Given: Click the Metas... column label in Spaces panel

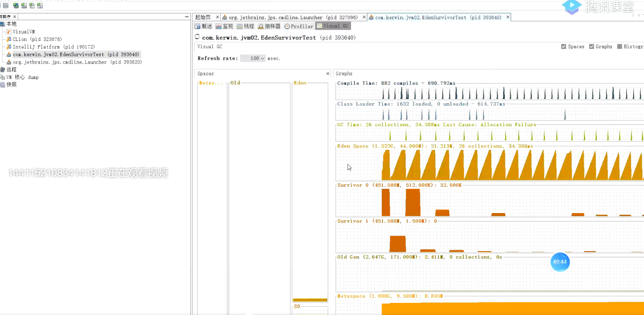Looking at the screenshot, I should pos(211,83).
